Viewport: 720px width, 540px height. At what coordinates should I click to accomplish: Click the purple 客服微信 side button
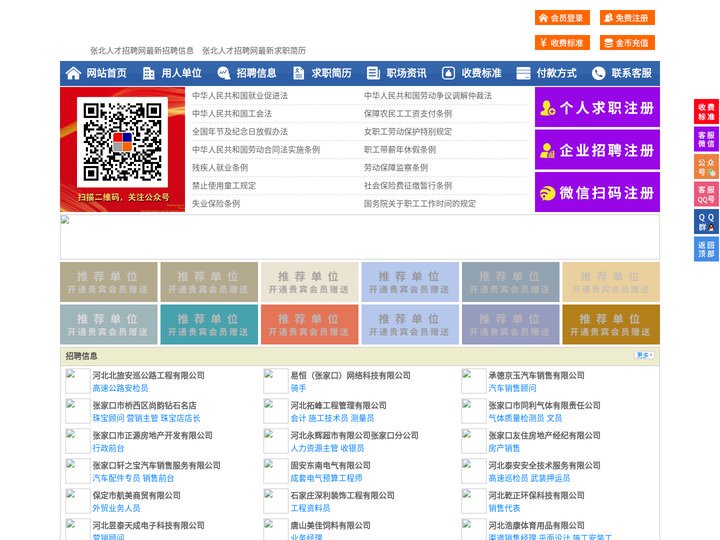(x=706, y=139)
